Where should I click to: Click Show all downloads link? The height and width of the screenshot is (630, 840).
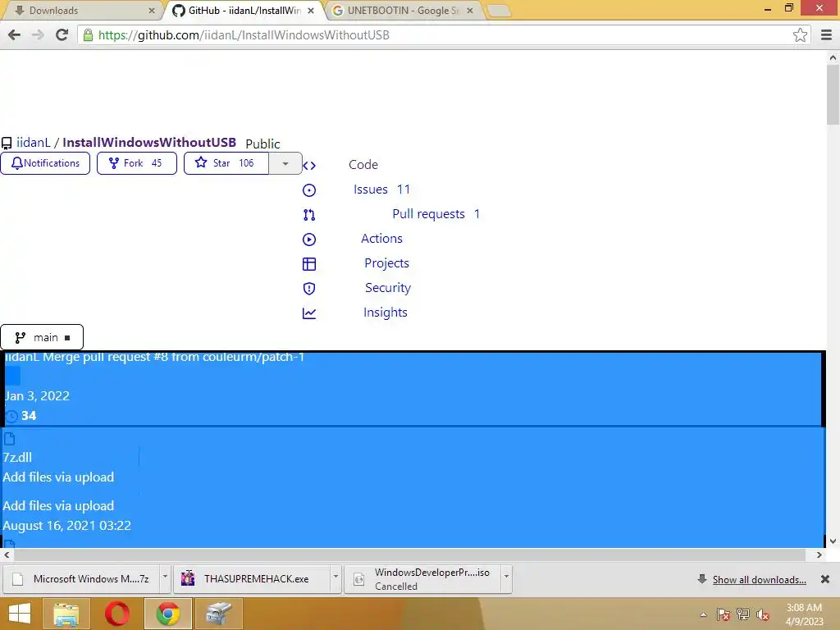pos(759,580)
